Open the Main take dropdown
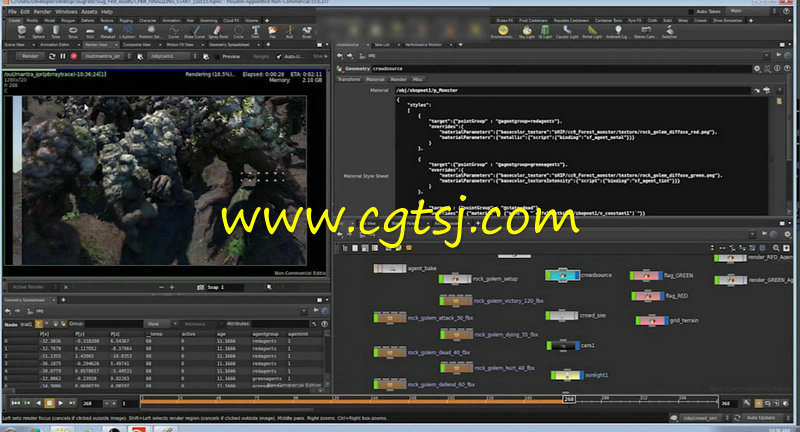 753,11
